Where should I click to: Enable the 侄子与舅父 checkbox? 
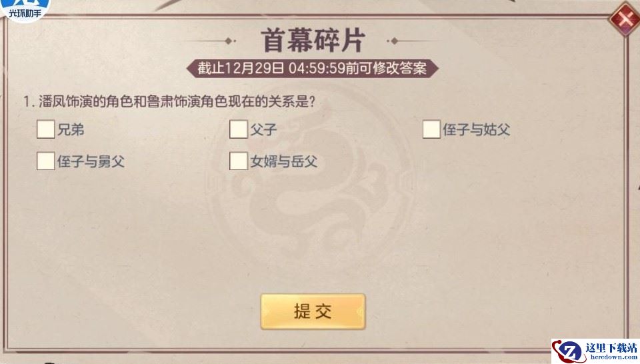coord(45,161)
